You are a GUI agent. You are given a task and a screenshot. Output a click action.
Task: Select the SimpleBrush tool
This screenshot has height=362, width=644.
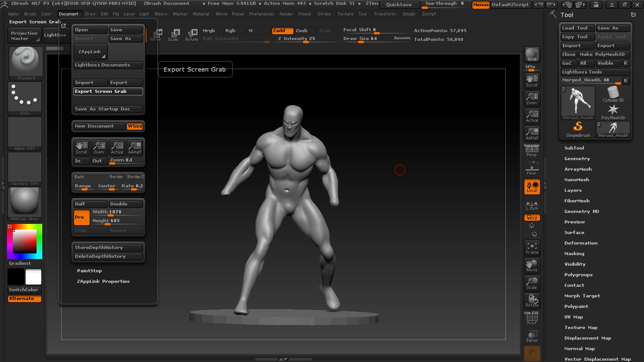pos(578,129)
